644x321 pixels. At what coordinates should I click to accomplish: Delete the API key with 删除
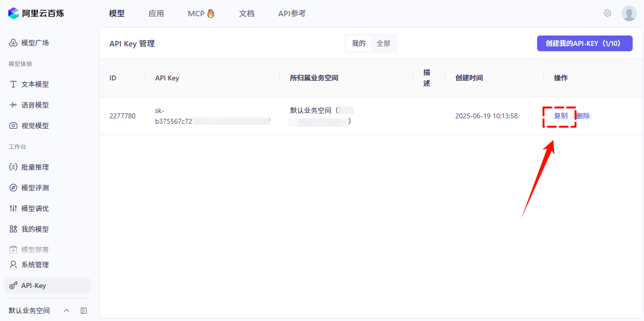[x=583, y=116]
